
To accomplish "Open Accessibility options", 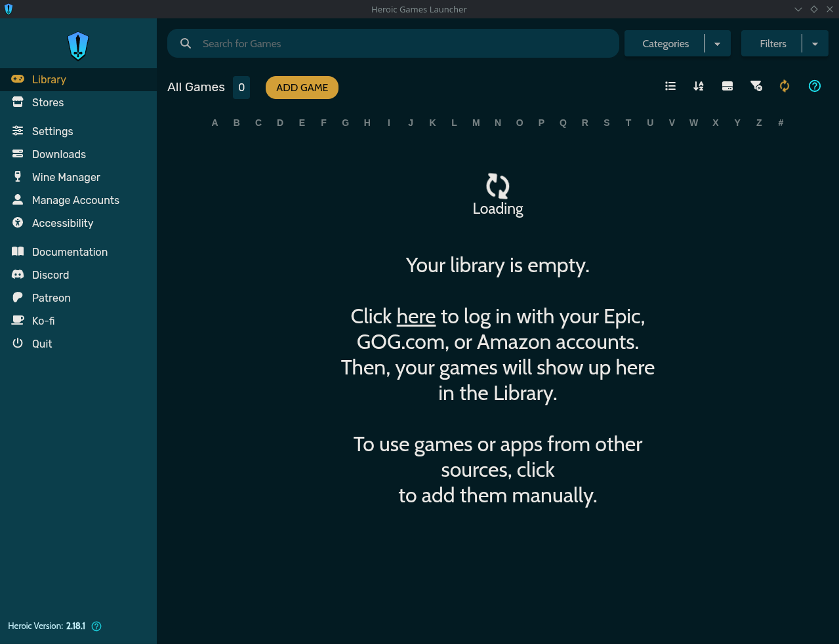I will pos(78,223).
